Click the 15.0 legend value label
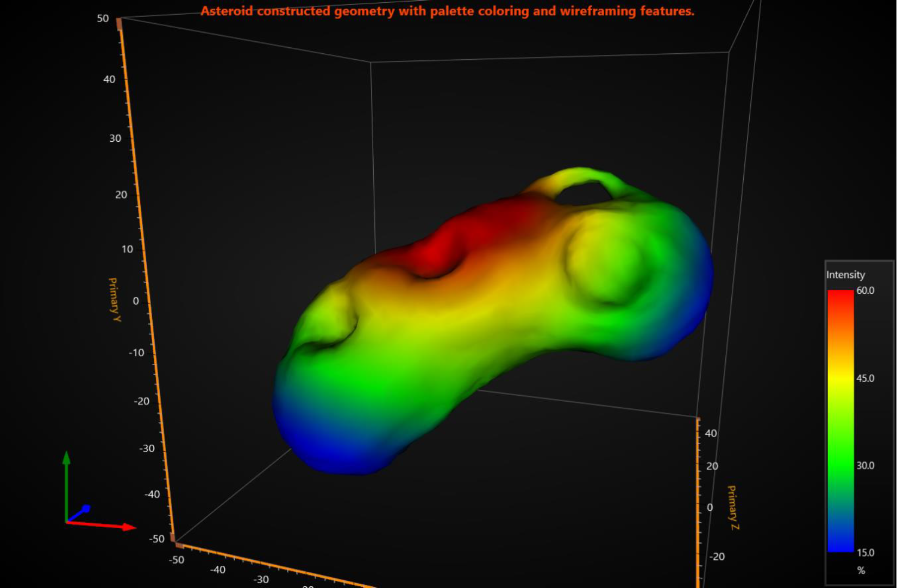The image size is (897, 588). tap(865, 553)
